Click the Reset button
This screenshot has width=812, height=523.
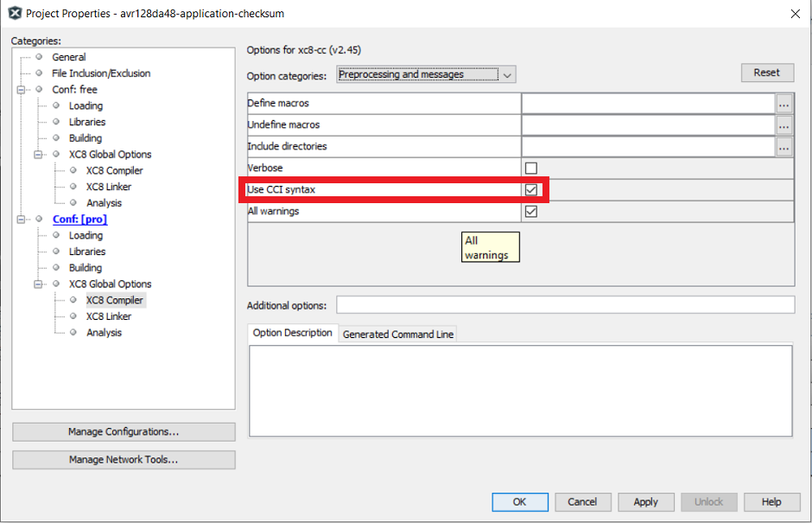767,73
